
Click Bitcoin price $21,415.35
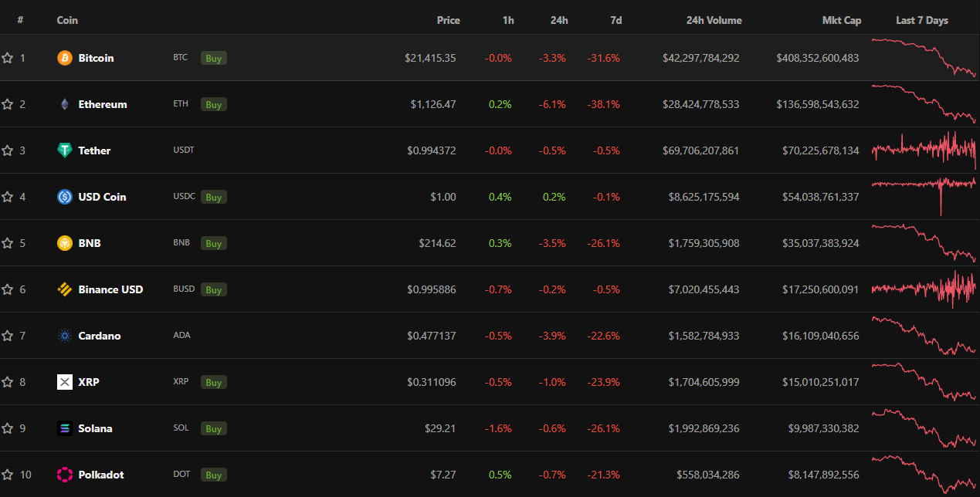point(430,58)
